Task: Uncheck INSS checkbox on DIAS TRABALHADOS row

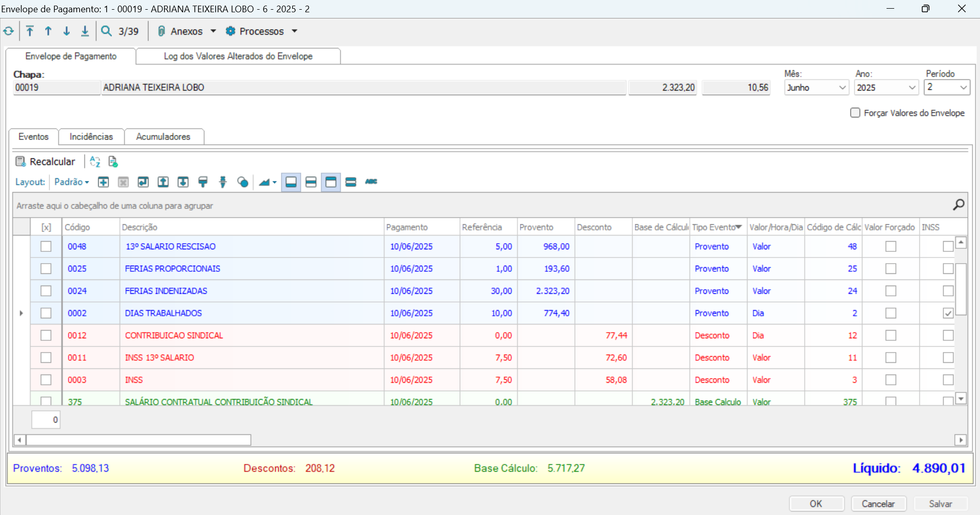Action: (948, 313)
